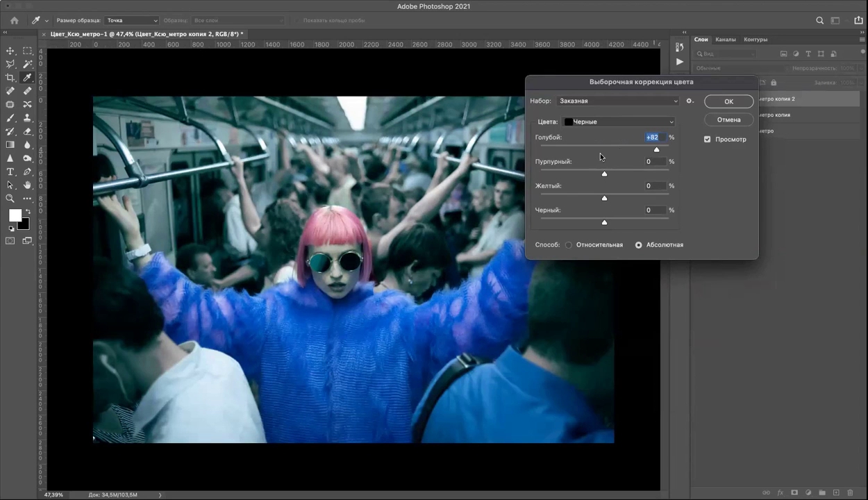Select the Move tool
This screenshot has width=868, height=500.
coord(10,51)
